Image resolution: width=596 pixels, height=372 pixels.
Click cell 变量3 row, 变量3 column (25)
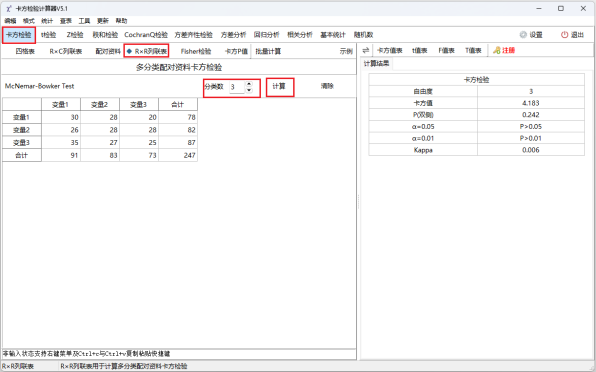pyautogui.click(x=139, y=142)
